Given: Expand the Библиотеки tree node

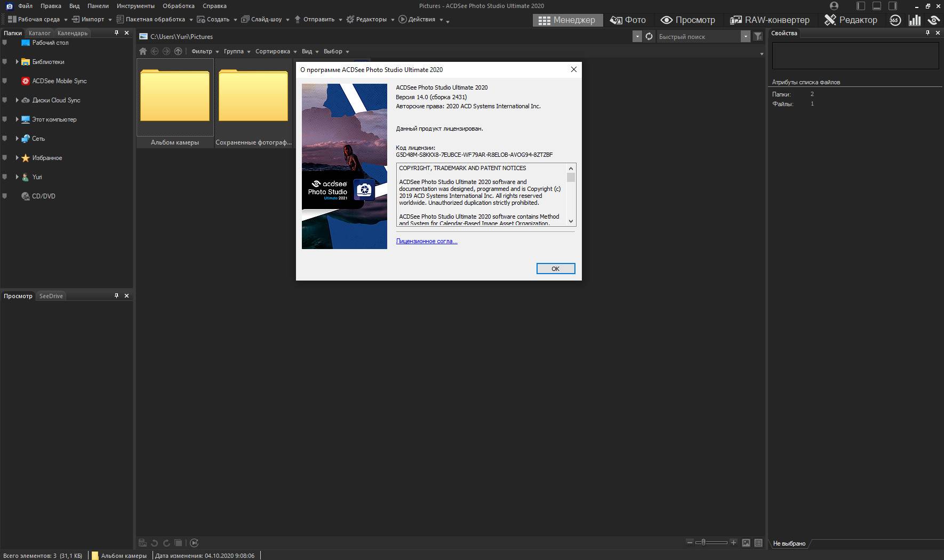Looking at the screenshot, I should 17,62.
